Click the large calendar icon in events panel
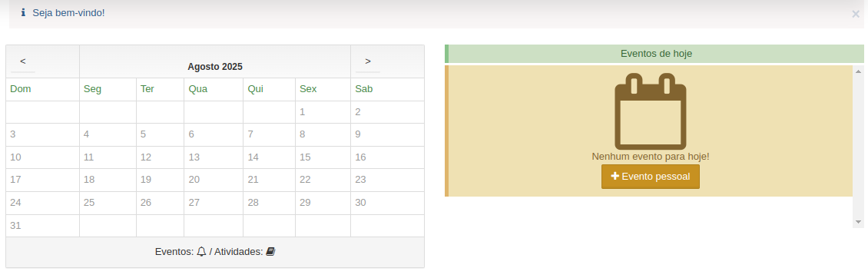Image resolution: width=868 pixels, height=278 pixels. [x=651, y=111]
